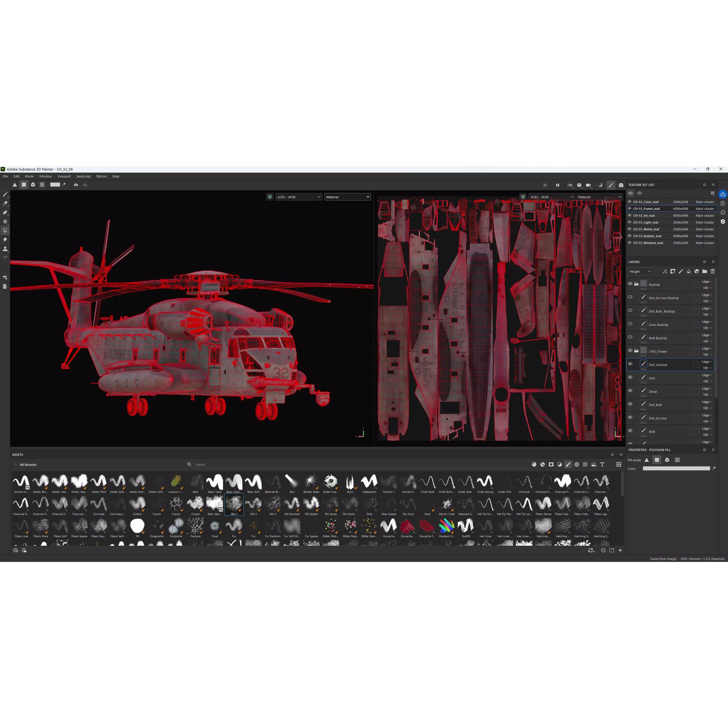Image resolution: width=728 pixels, height=728 pixels.
Task: Open the Python menu
Action: (101, 176)
